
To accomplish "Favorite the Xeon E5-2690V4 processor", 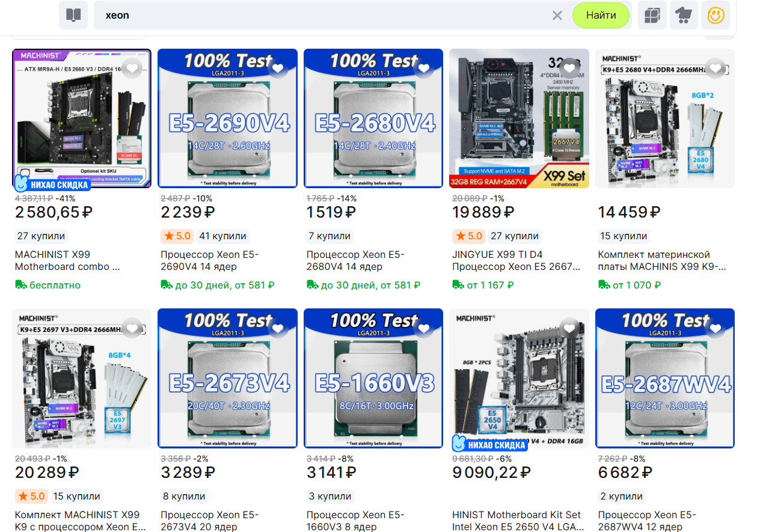I will tap(278, 68).
